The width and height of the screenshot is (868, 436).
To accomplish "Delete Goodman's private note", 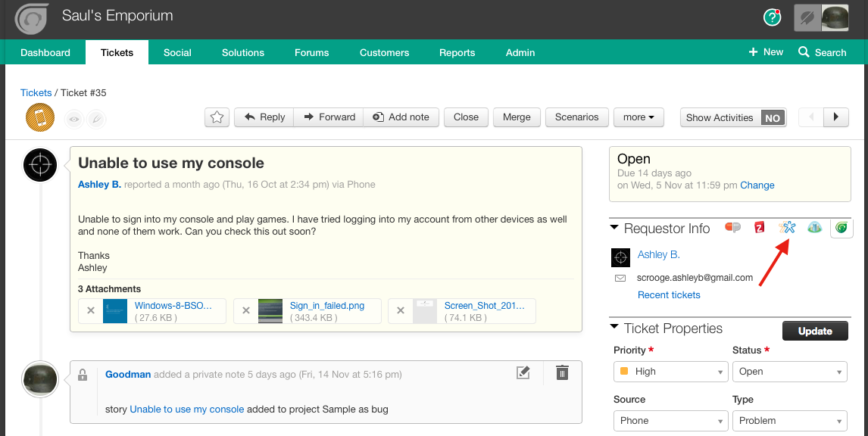I will tap(562, 372).
